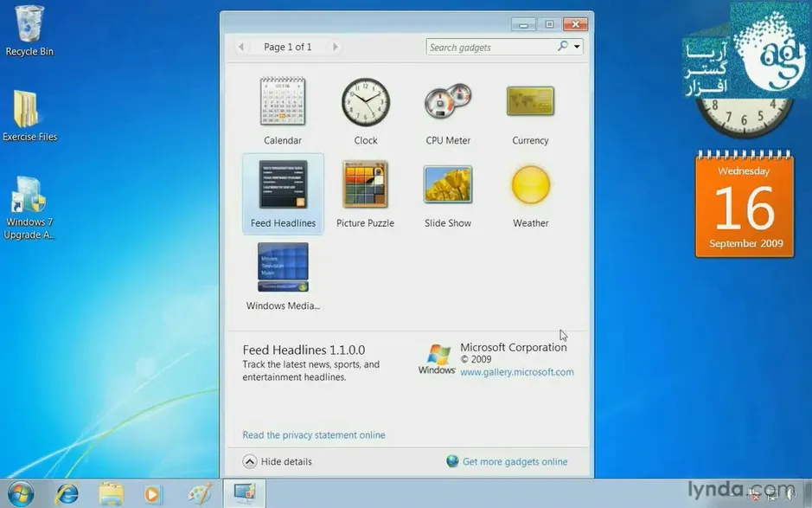The height and width of the screenshot is (508, 812).
Task: Click the Feed Headlines gadget
Action: tap(283, 193)
